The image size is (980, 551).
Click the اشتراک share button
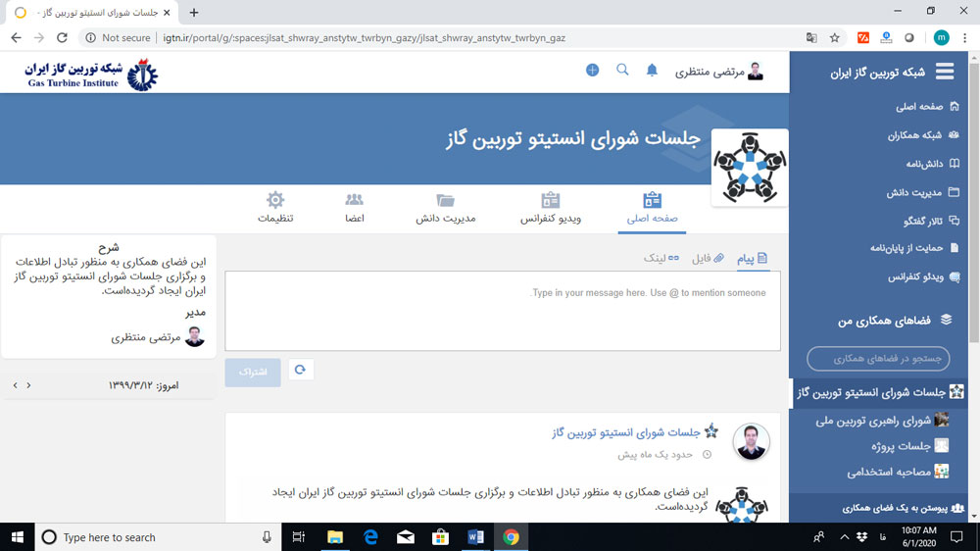click(253, 373)
